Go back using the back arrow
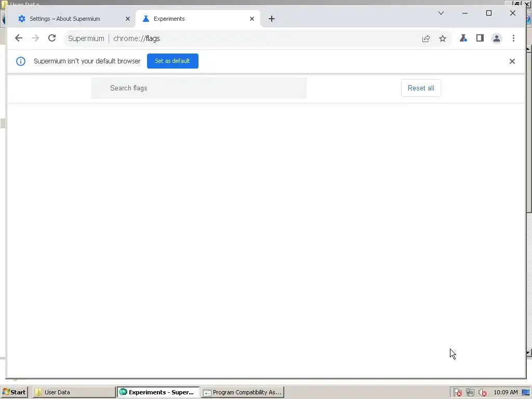532x399 pixels. point(19,38)
